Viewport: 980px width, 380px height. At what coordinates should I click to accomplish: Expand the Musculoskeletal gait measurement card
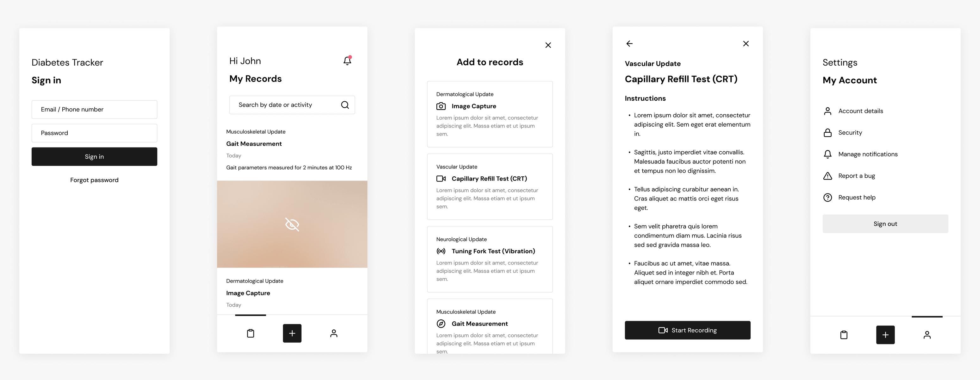pyautogui.click(x=292, y=150)
